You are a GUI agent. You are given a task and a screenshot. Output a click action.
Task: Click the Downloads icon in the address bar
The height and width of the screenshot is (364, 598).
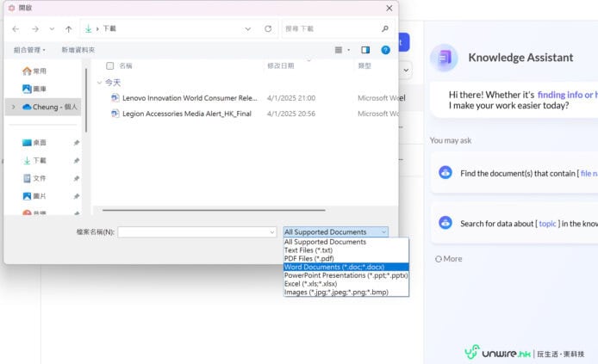pos(89,28)
